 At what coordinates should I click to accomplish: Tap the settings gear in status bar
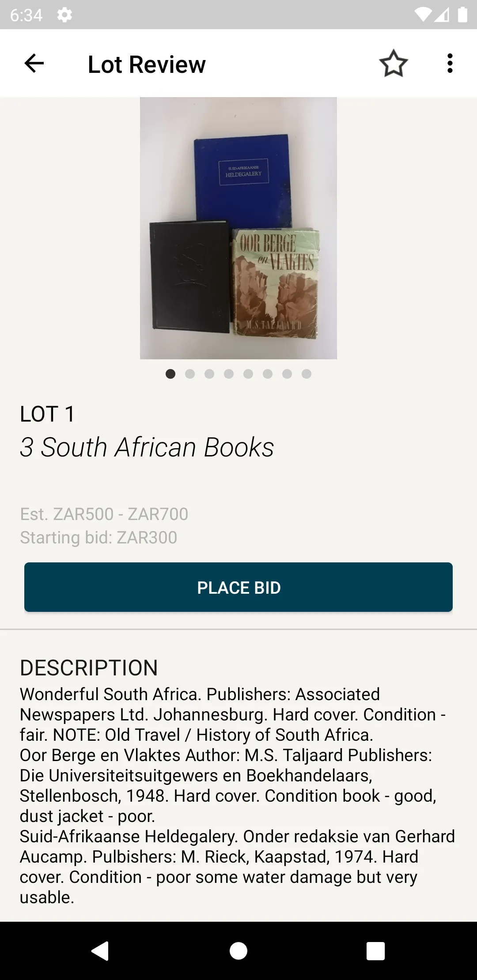pos(64,15)
